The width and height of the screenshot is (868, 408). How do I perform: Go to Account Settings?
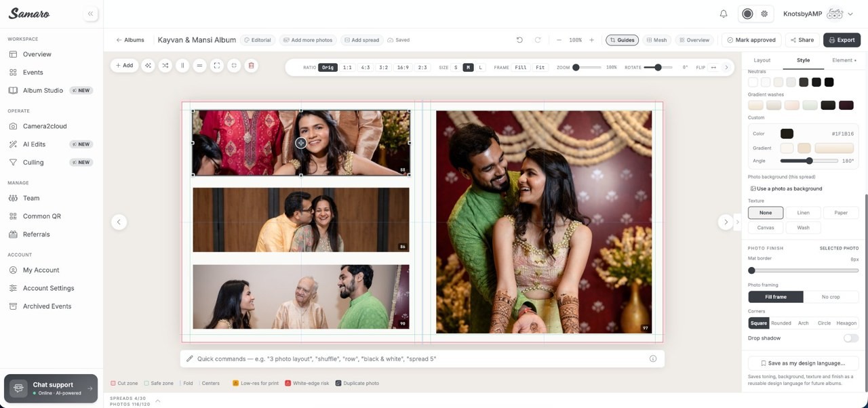pyautogui.click(x=48, y=288)
